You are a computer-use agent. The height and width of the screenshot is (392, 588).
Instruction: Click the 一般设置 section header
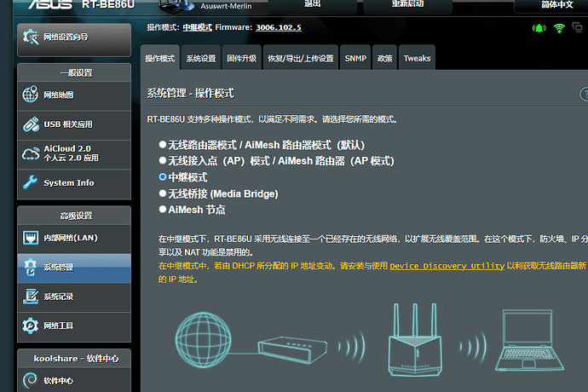click(x=76, y=72)
